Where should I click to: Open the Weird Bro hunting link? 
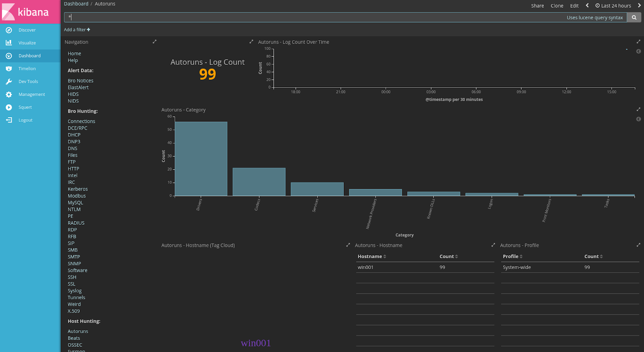tap(74, 304)
